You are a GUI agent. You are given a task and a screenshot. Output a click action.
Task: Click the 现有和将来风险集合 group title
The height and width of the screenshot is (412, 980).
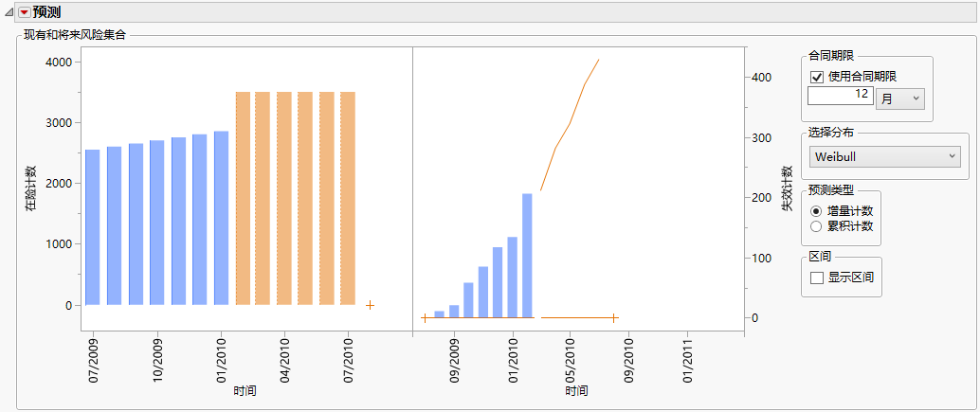(x=74, y=35)
